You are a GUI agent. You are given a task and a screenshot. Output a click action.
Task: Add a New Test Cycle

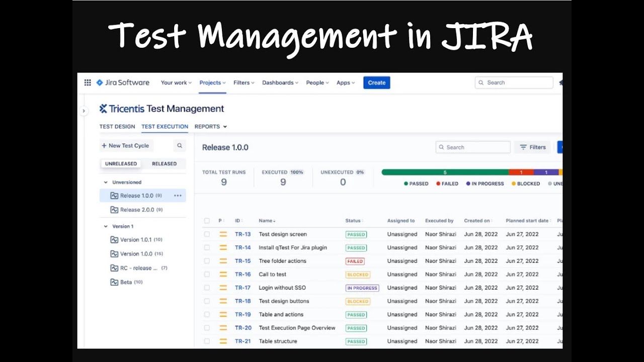(125, 146)
